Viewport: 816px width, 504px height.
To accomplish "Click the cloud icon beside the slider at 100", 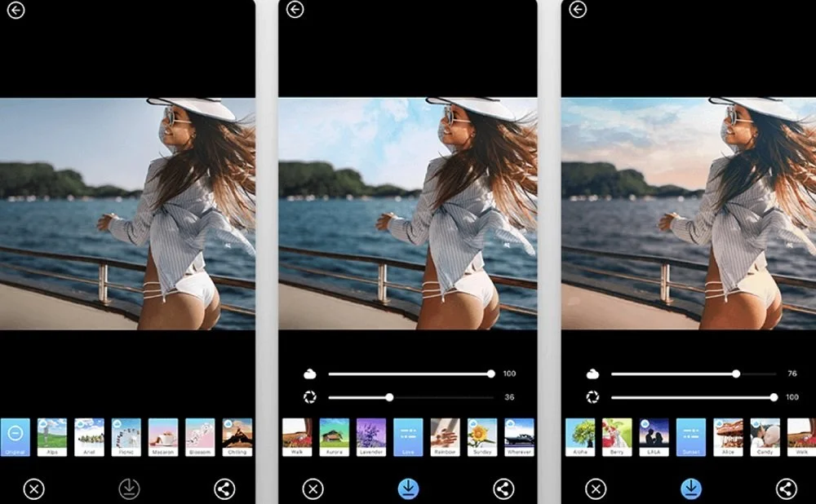I will coord(309,374).
